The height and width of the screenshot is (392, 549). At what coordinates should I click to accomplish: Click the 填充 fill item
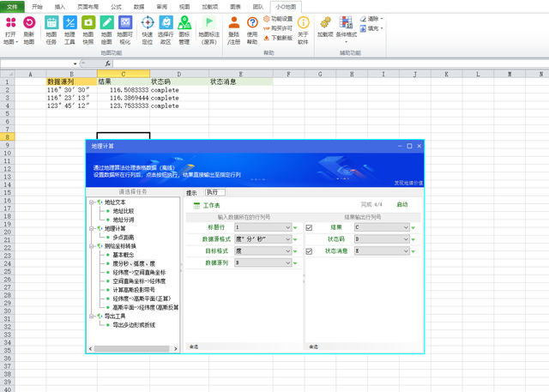(371, 28)
